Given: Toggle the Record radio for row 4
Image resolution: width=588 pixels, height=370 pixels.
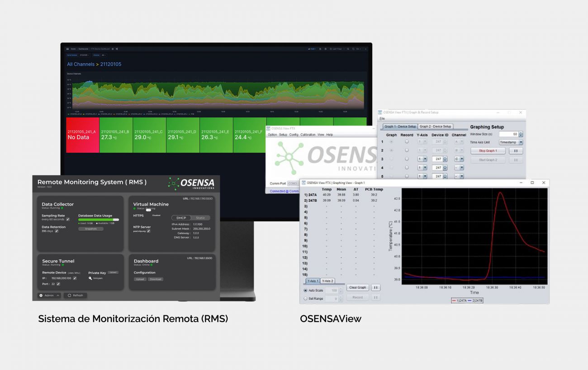Looking at the screenshot, I should [407, 168].
